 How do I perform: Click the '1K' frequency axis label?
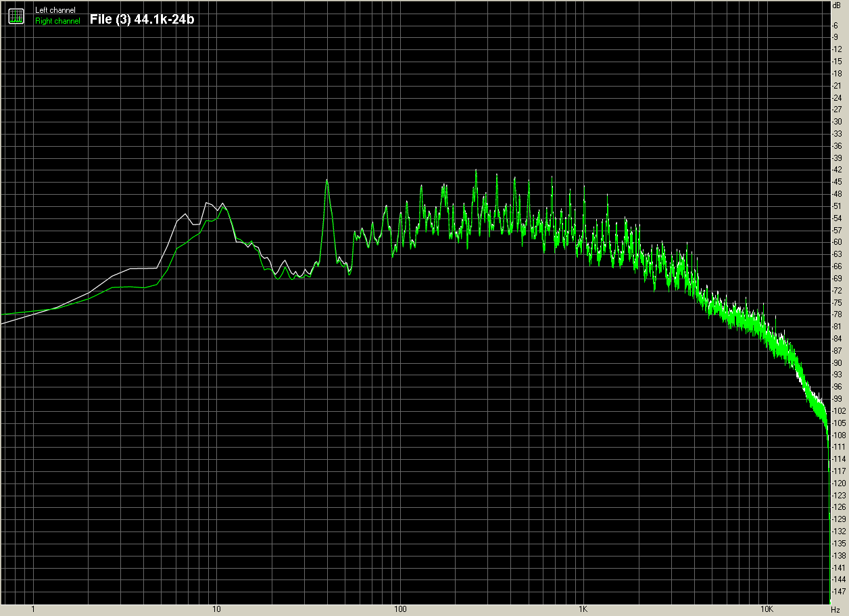[x=583, y=609]
